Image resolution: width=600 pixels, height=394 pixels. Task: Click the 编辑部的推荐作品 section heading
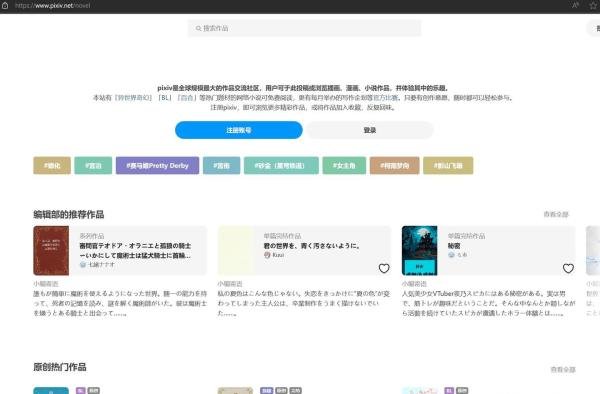click(68, 214)
